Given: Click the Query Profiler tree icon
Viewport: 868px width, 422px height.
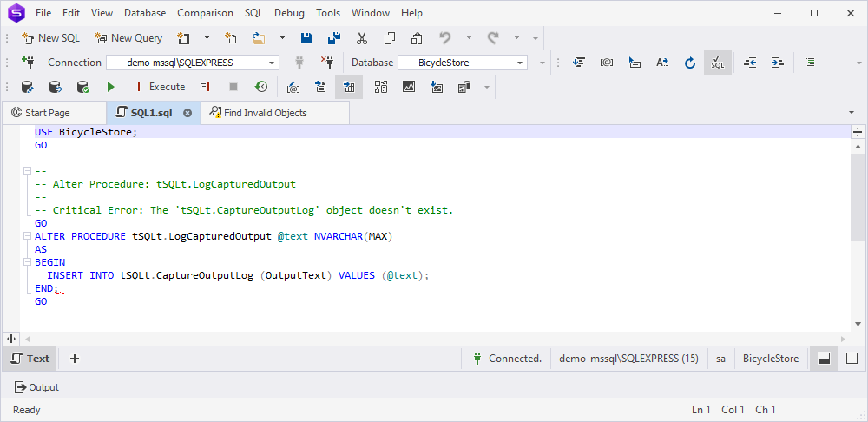Looking at the screenshot, I should point(381,87).
